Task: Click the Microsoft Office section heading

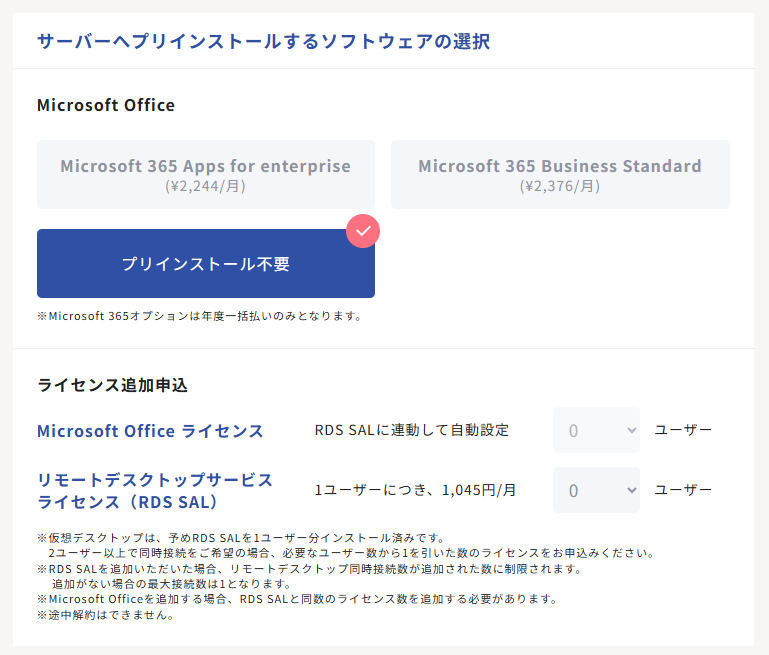Action: (x=106, y=105)
